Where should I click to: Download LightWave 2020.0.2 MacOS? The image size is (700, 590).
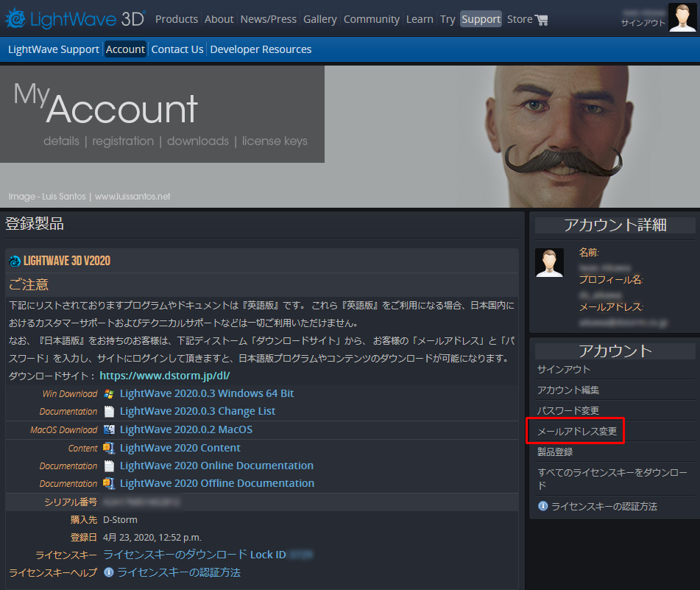pyautogui.click(x=186, y=429)
